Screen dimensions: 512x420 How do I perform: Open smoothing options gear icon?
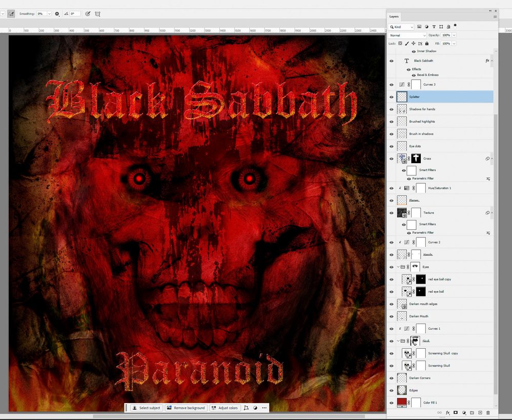tap(57, 14)
